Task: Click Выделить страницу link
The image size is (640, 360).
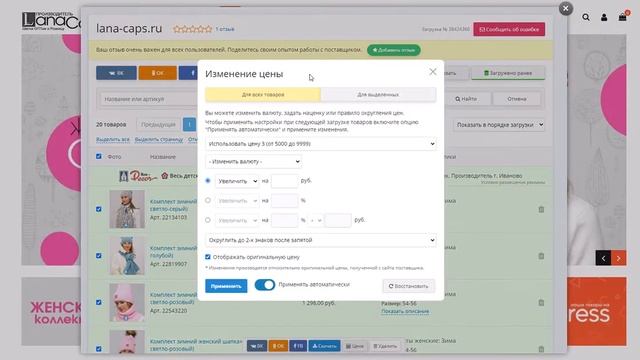Action: pyautogui.click(x=159, y=139)
